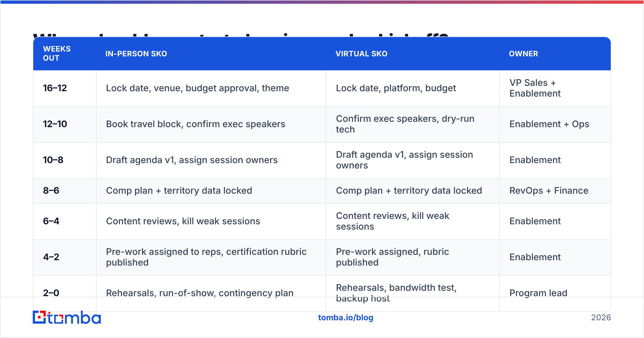Click the 10–8 weeks row label
This screenshot has height=338, width=644.
53,160
